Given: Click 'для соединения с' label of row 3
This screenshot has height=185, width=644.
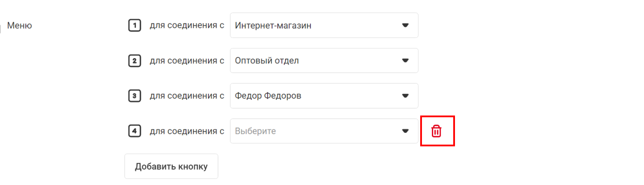Looking at the screenshot, I should 187,96.
